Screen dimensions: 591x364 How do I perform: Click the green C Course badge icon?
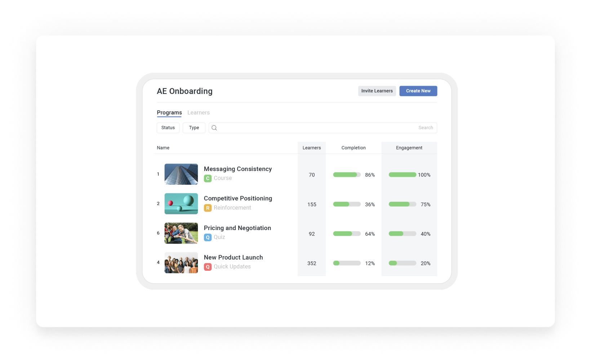(208, 178)
